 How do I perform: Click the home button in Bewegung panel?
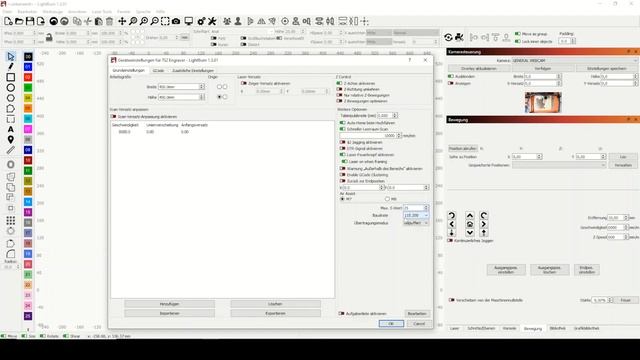[x=470, y=224]
